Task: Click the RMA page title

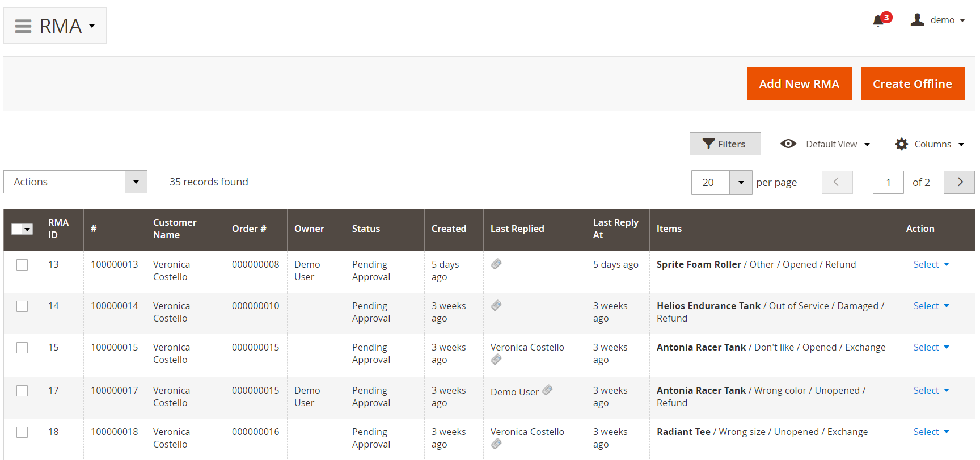Action: point(61,26)
